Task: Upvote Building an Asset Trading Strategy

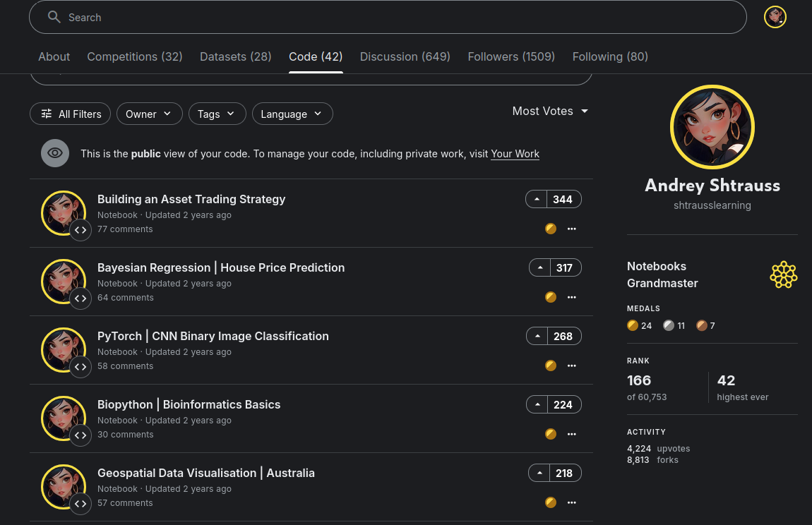Action: click(x=537, y=199)
